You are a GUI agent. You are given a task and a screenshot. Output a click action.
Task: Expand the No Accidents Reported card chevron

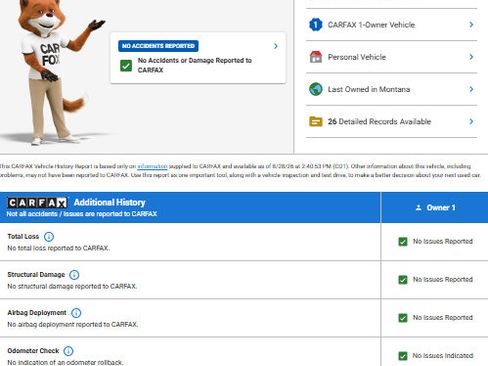275,46
